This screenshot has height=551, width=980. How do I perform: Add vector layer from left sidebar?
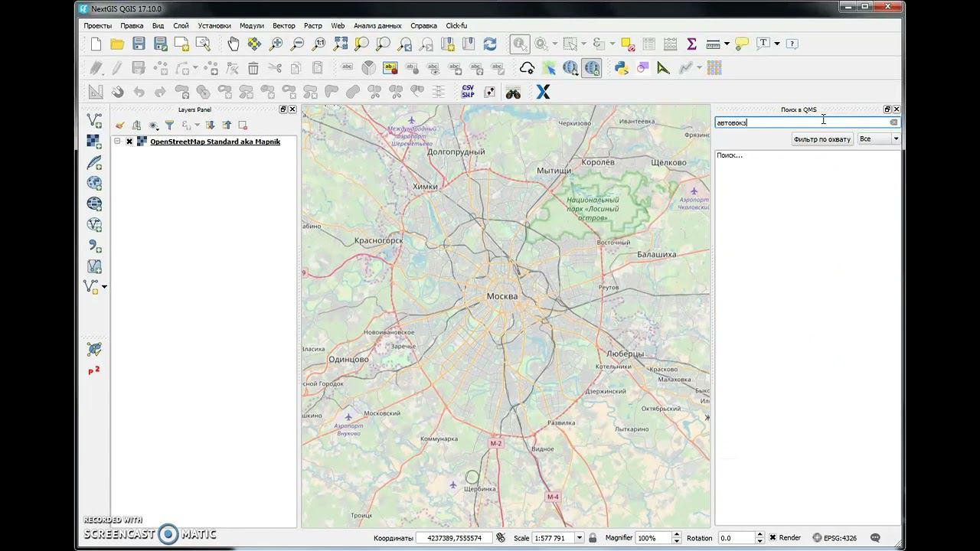click(x=93, y=120)
